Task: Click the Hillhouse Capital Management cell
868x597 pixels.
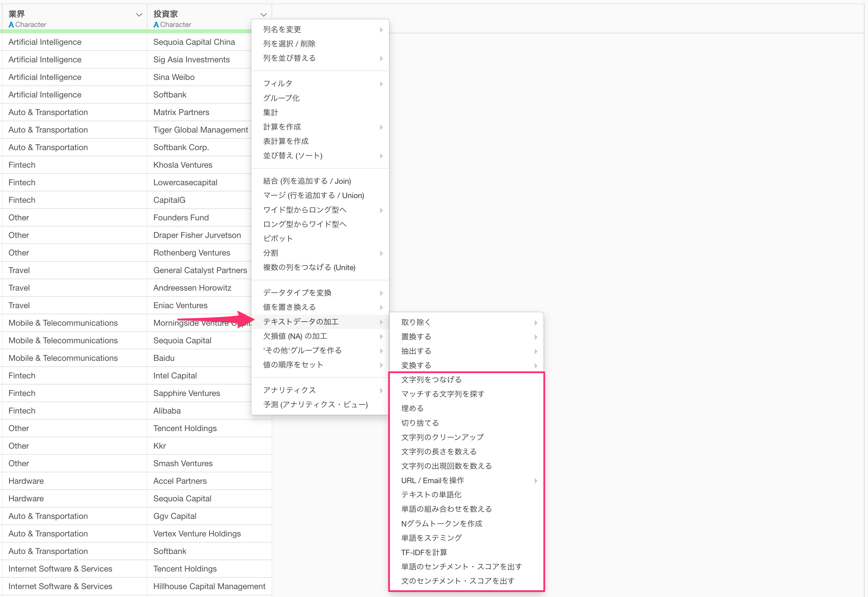Action: coord(210,586)
